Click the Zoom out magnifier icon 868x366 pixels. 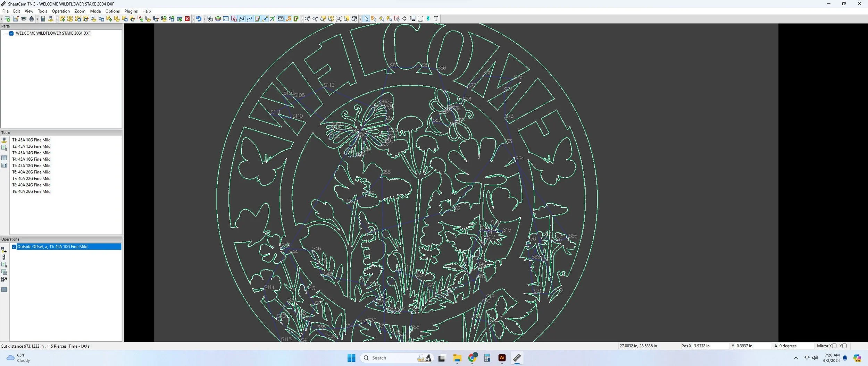[x=315, y=19]
